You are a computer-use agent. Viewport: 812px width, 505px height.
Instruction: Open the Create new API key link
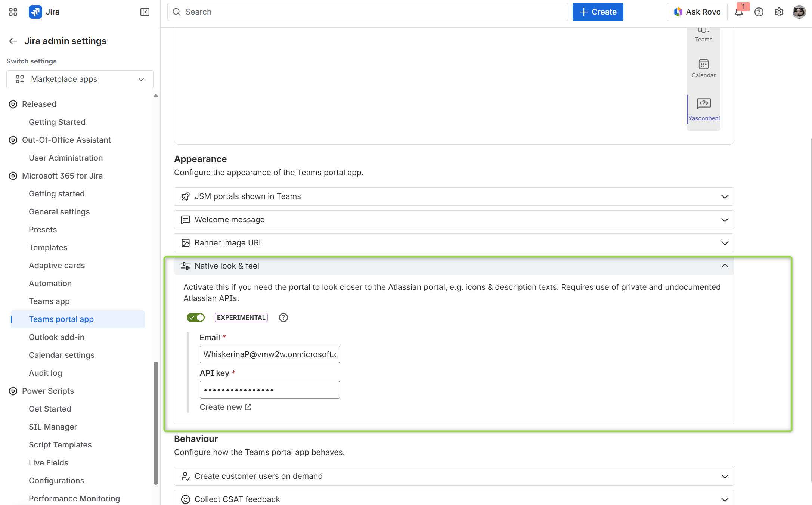point(225,407)
